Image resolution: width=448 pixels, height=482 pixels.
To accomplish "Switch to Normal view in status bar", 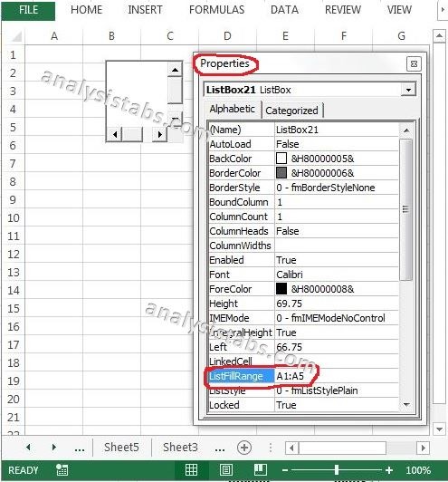I will (x=191, y=470).
